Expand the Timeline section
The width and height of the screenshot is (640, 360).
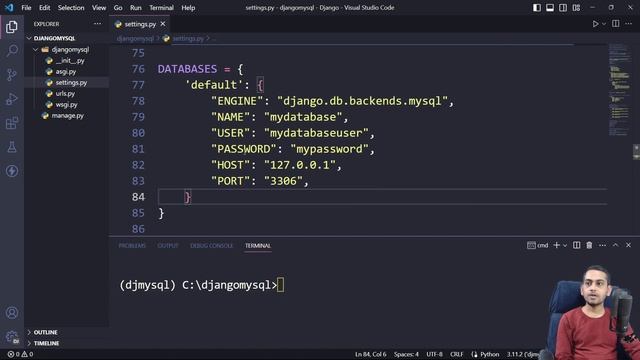[67, 343]
